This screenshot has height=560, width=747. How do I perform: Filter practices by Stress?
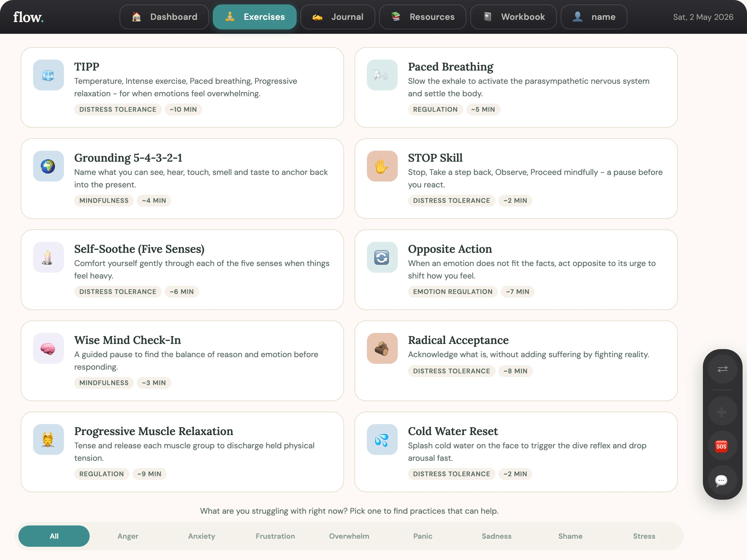644,536
